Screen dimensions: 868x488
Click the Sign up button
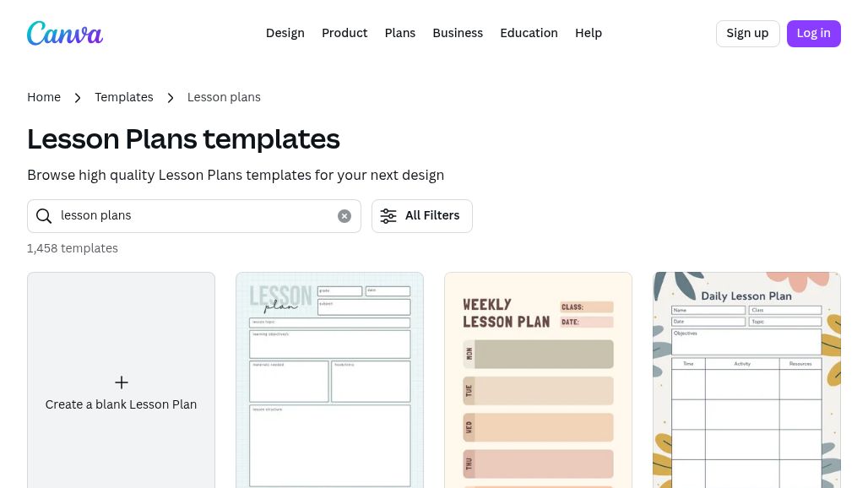pyautogui.click(x=747, y=34)
